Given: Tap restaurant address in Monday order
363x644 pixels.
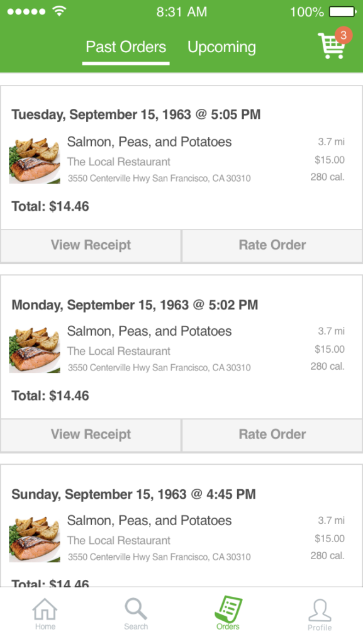Looking at the screenshot, I should point(159,367).
